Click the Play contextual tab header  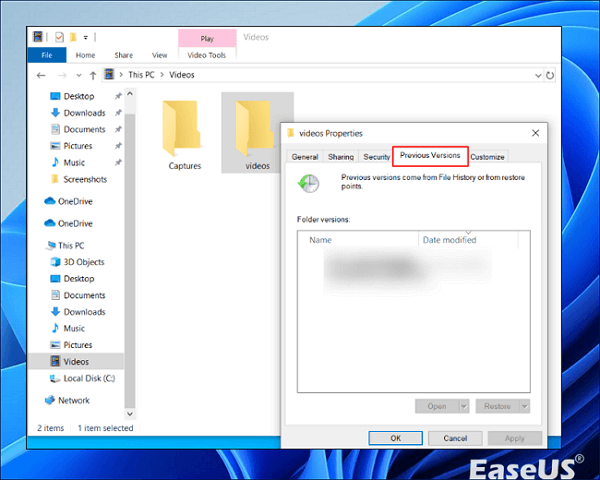point(207,38)
